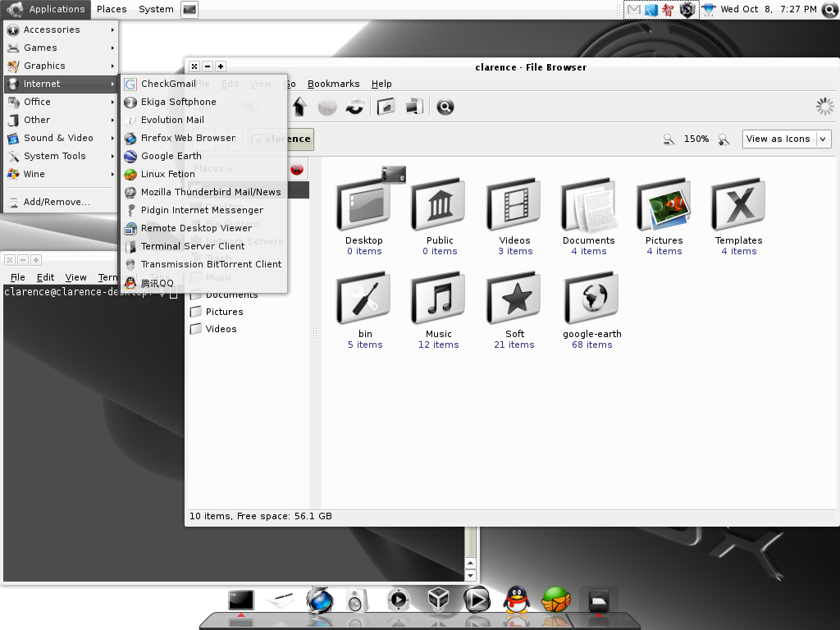This screenshot has height=630, width=840.
Task: Open the google-earth folder
Action: click(591, 299)
